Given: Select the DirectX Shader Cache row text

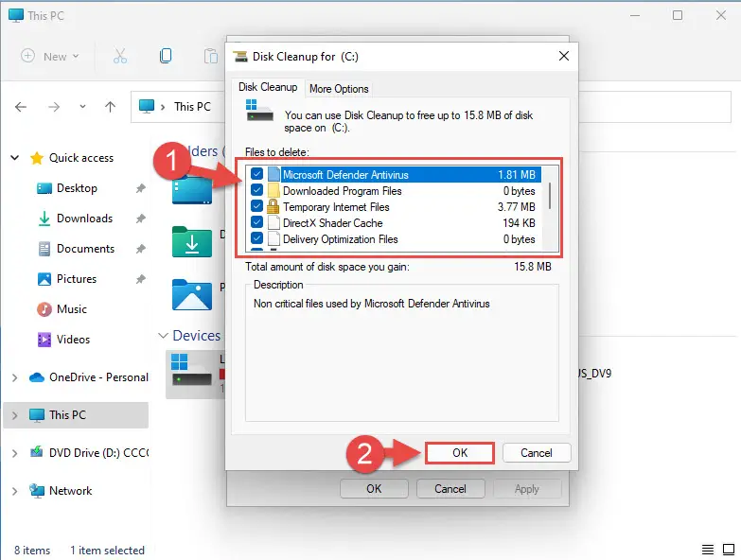Looking at the screenshot, I should (x=333, y=223).
